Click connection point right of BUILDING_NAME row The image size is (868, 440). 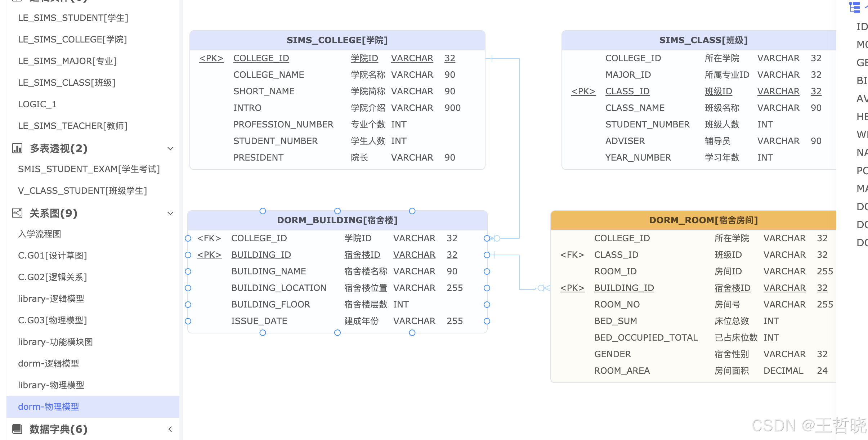pos(487,271)
